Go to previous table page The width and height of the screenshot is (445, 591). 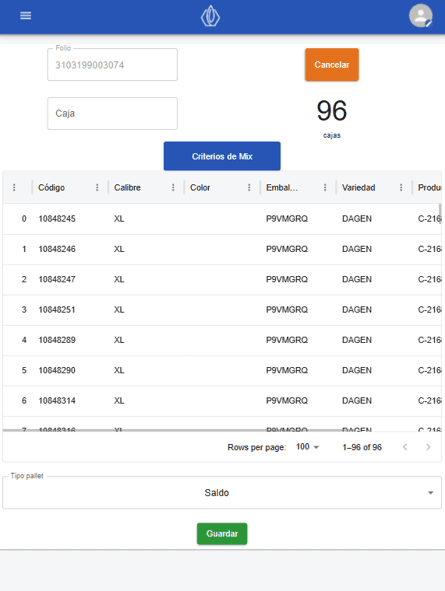[x=405, y=447]
